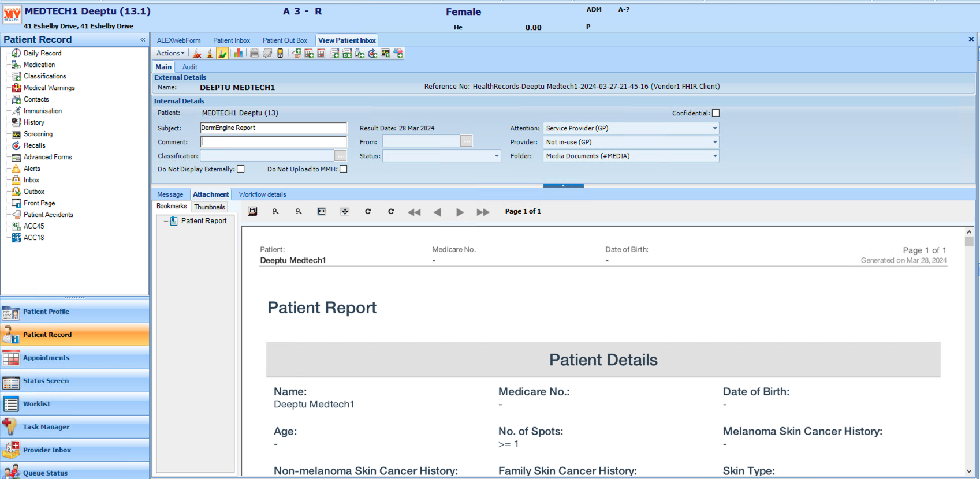The image size is (980, 479).
Task: Click the bar chart icon in toolbar
Action: (238, 53)
